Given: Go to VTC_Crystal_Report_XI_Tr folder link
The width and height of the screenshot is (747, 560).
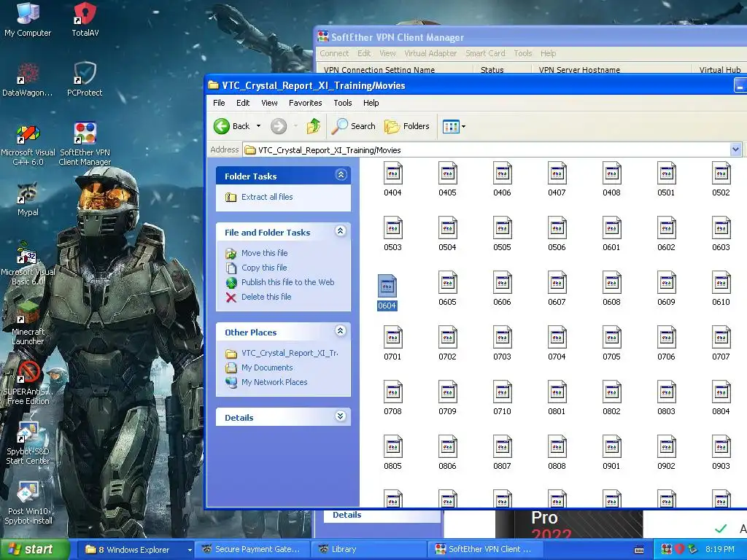Looking at the screenshot, I should (290, 353).
